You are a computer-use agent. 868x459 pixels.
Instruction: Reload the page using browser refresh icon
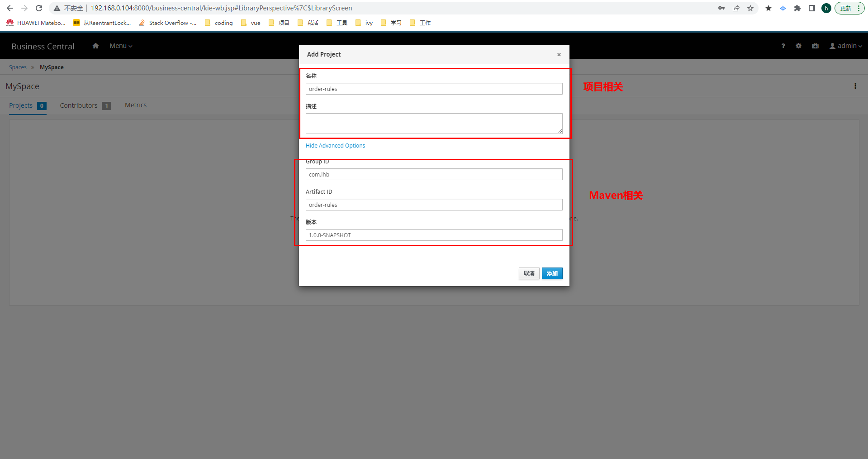(39, 8)
